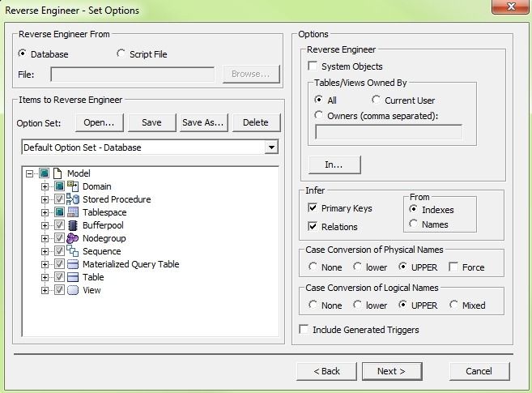Select the Database radio button
The width and height of the screenshot is (532, 393).
click(22, 53)
